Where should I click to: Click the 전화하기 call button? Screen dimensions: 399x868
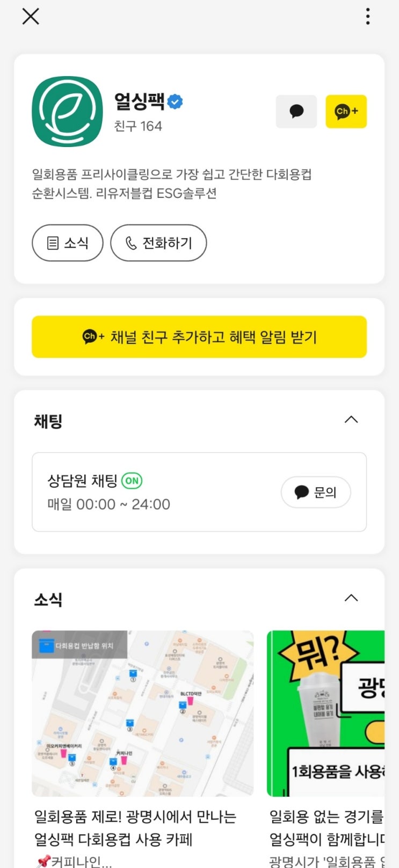click(158, 243)
